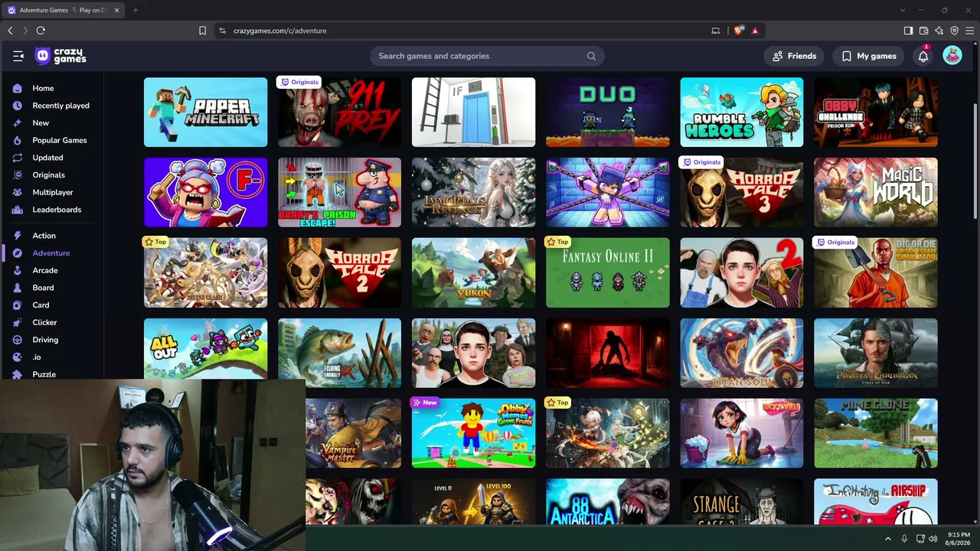The height and width of the screenshot is (551, 980).
Task: Open the 911 Prey game thumbnail
Action: point(339,112)
